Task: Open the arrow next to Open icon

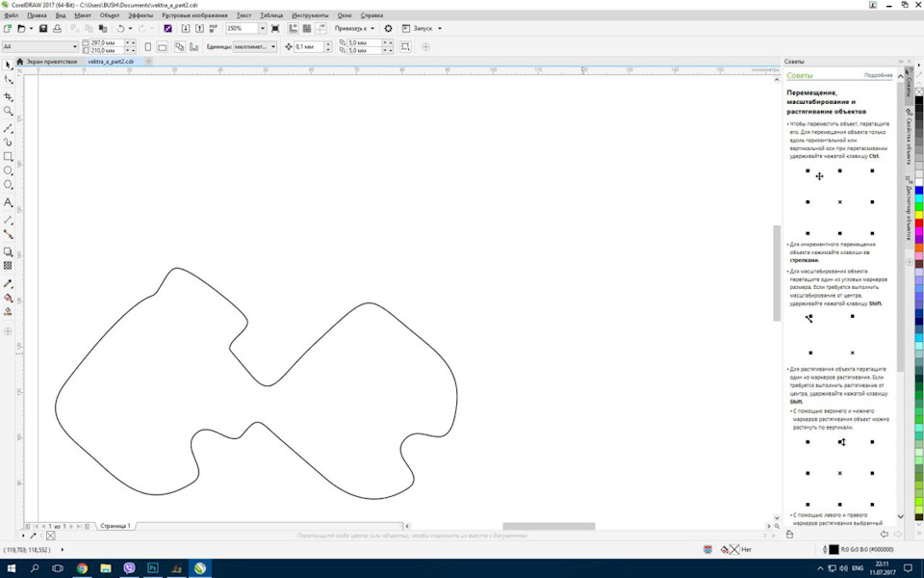Action: click(31, 28)
